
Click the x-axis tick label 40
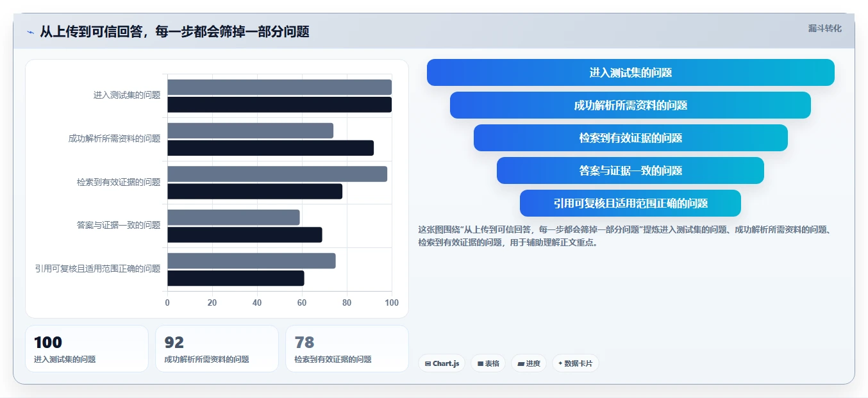tap(257, 303)
